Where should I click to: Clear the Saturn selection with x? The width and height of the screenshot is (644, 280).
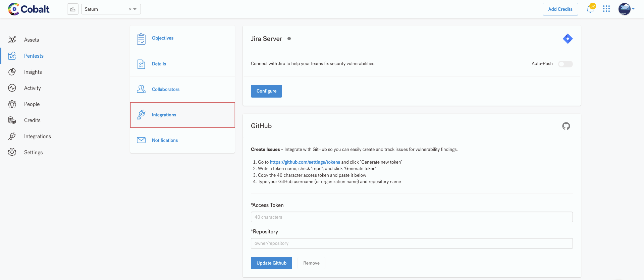click(130, 9)
